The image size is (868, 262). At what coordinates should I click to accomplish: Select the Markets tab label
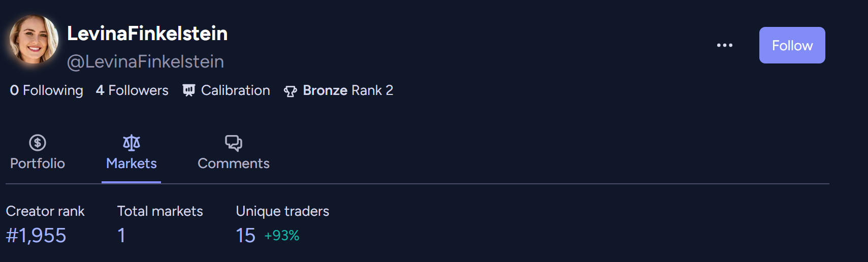132,163
